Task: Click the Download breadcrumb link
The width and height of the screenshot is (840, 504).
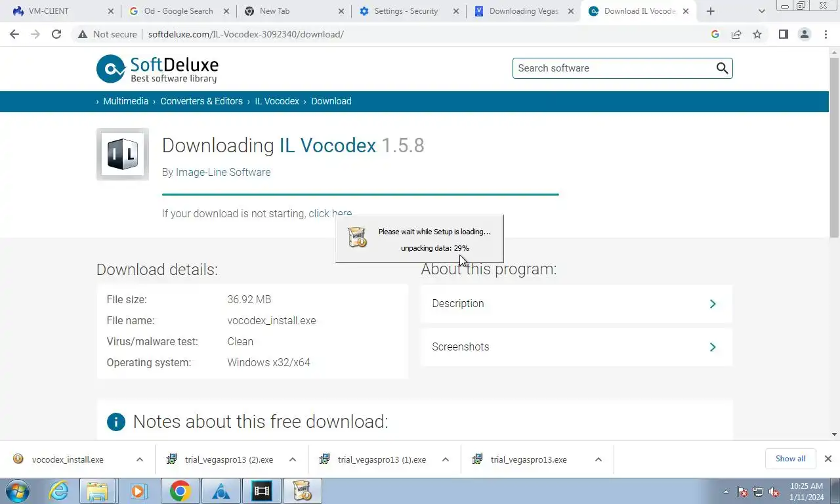Action: point(331,101)
